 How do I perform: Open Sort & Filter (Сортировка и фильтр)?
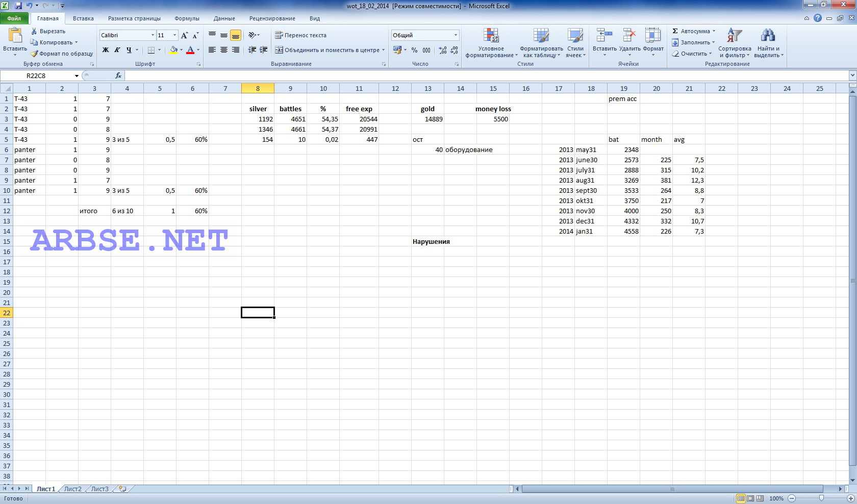tap(735, 43)
